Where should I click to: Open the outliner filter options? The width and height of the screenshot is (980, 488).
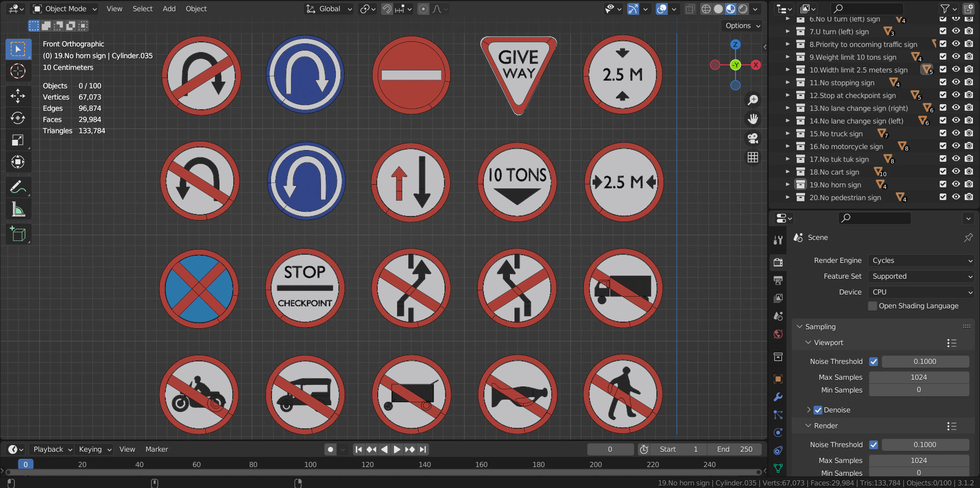pos(945,9)
